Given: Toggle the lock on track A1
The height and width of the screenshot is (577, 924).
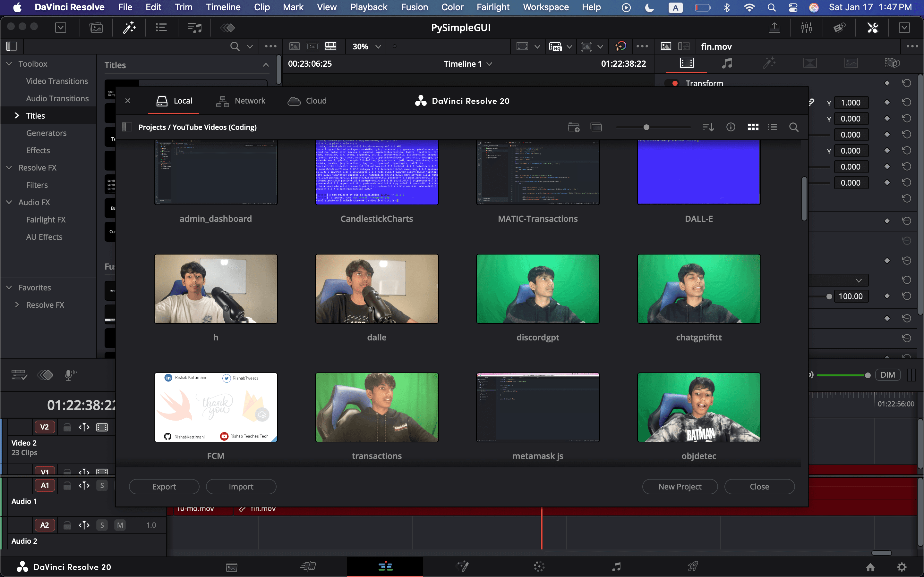Looking at the screenshot, I should pyautogui.click(x=67, y=485).
